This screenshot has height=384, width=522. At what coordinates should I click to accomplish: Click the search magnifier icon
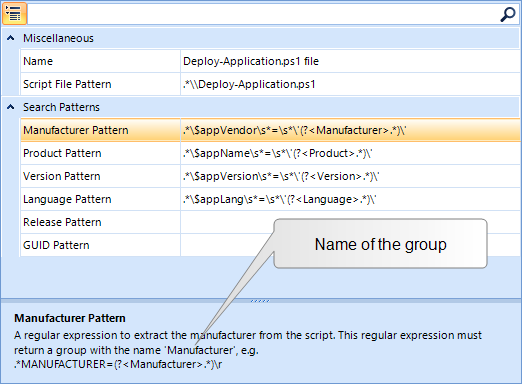pyautogui.click(x=508, y=14)
